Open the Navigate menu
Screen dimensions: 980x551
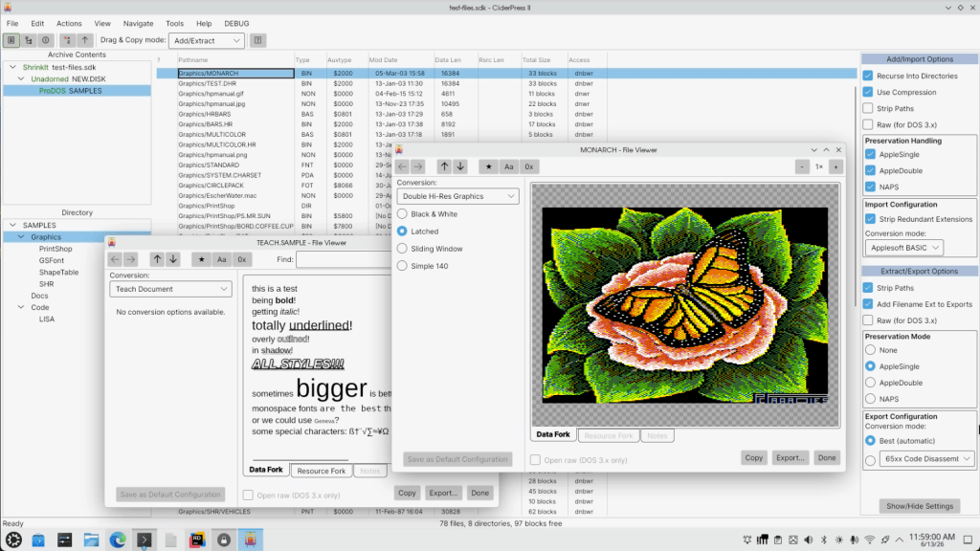[x=138, y=23]
